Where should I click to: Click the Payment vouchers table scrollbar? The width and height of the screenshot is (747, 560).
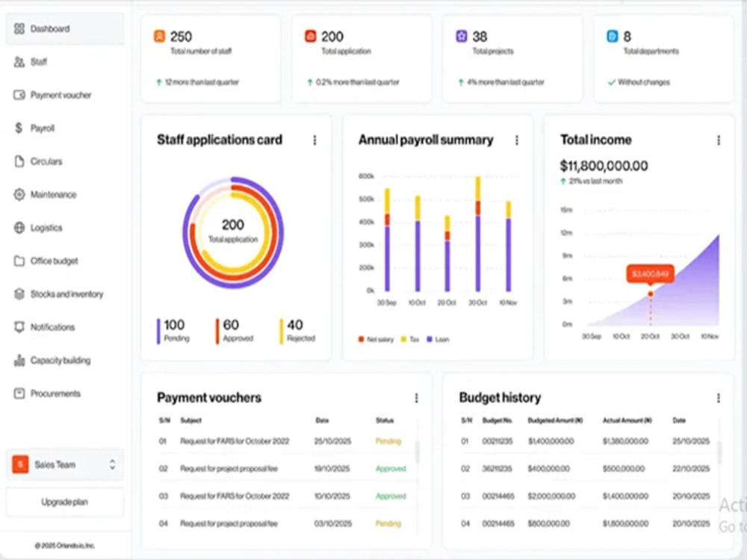click(x=418, y=452)
